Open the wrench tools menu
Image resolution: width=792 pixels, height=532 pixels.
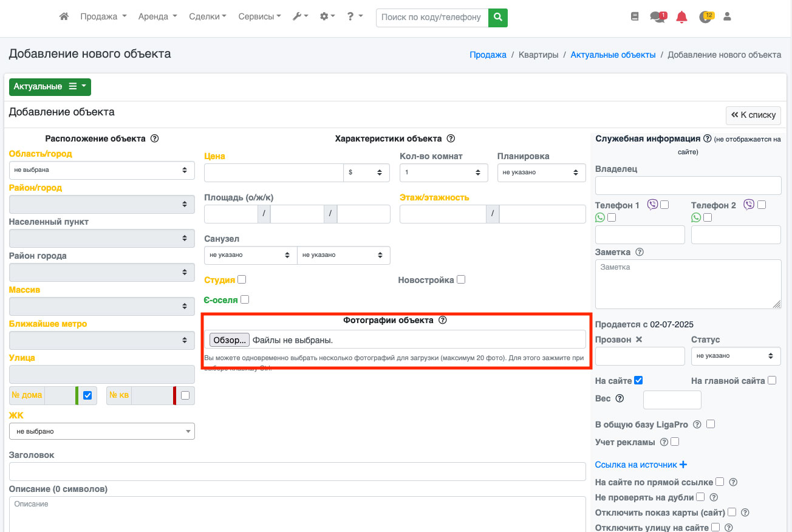coord(300,17)
